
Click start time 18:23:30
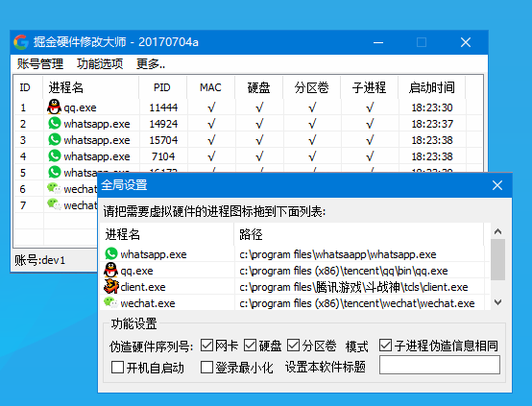tap(432, 107)
